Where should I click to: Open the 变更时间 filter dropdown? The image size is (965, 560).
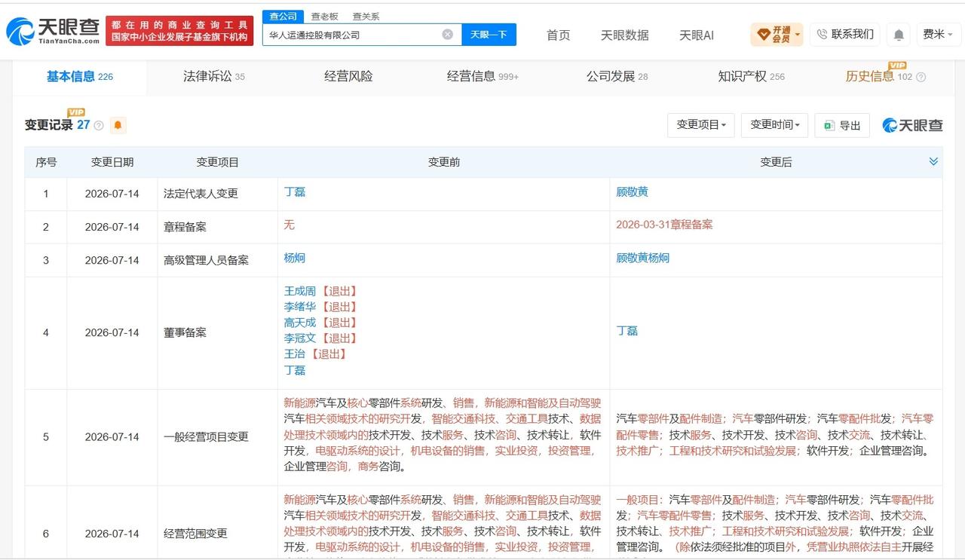pos(775,125)
